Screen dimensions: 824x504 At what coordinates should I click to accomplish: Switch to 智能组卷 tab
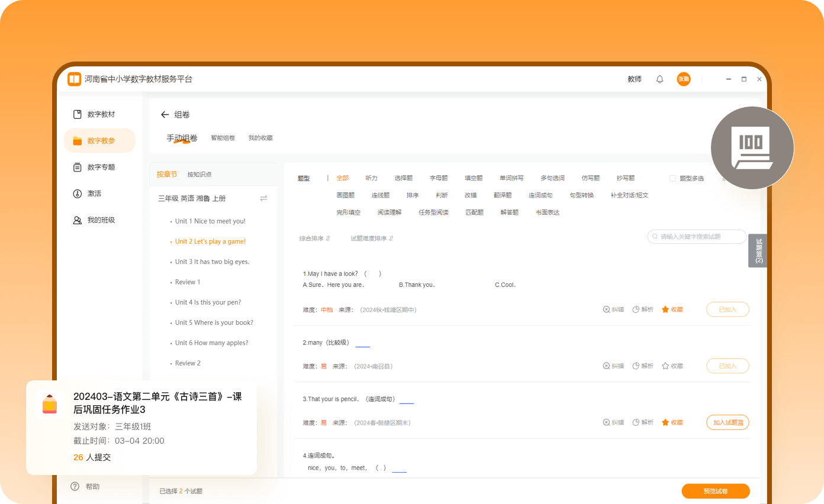pos(223,138)
